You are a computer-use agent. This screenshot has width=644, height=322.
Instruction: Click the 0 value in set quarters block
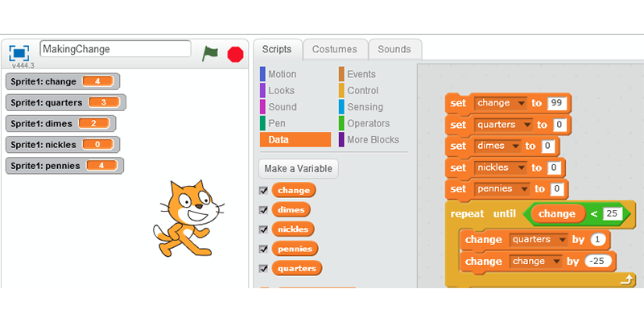click(x=559, y=125)
